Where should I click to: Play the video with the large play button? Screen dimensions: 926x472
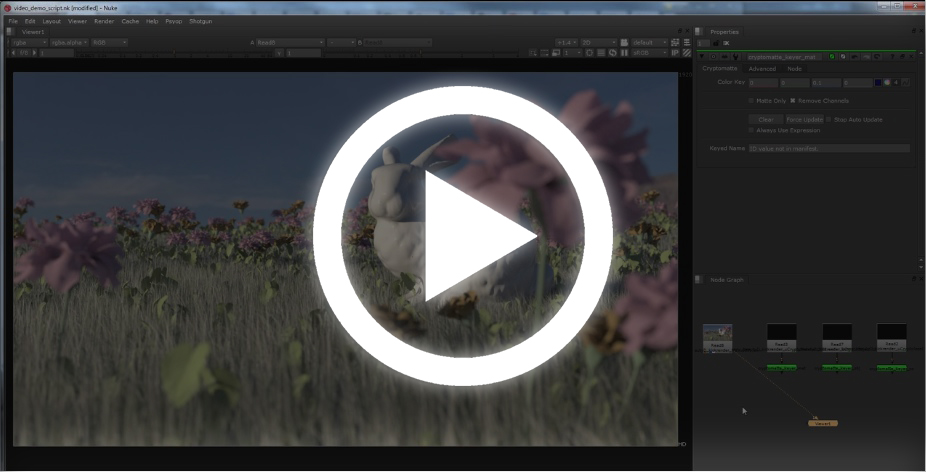coord(462,236)
